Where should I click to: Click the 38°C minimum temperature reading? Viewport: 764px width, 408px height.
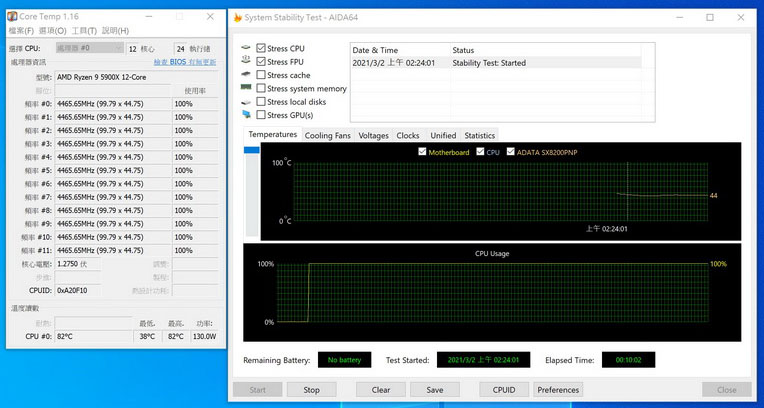[147, 336]
